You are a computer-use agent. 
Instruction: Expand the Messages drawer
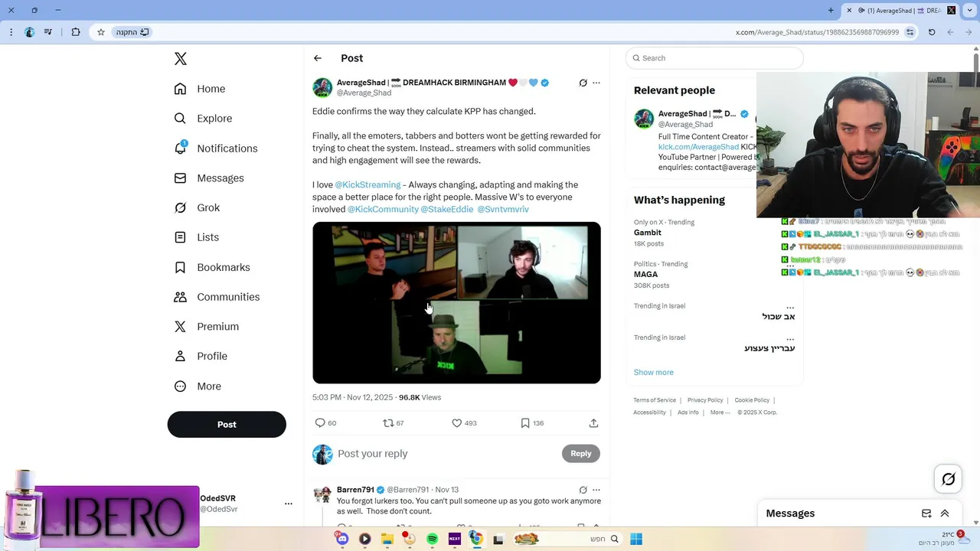pos(945,514)
